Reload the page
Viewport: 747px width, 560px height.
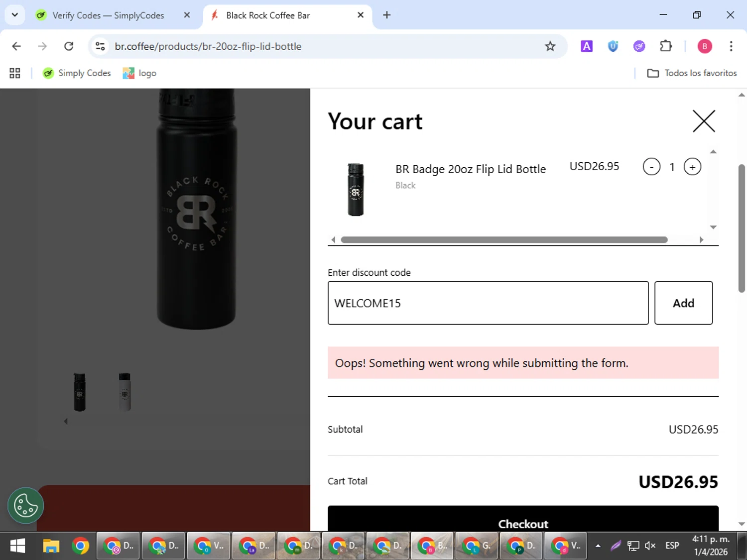pos(69,46)
